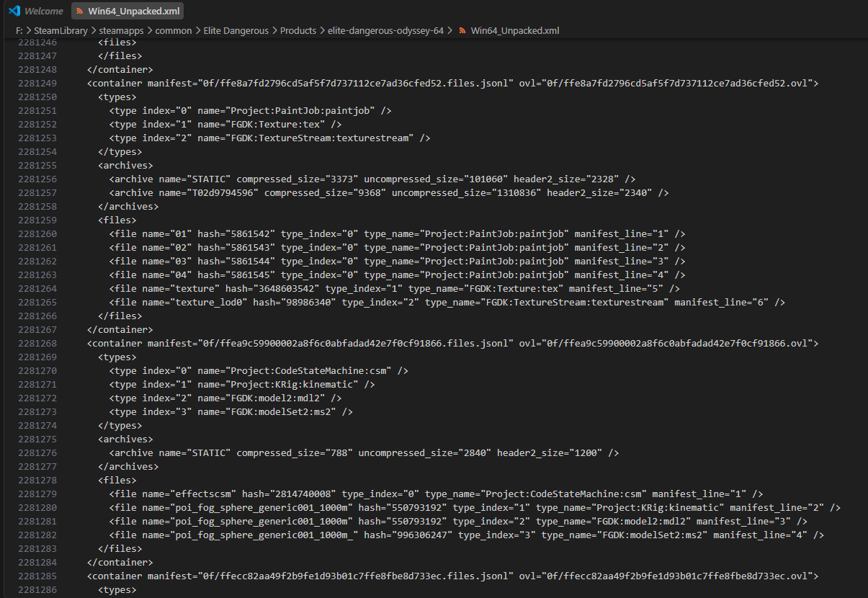Open the Elite Dangerous breadcrumb dropdown
The width and height of the screenshot is (868, 598).
236,30
